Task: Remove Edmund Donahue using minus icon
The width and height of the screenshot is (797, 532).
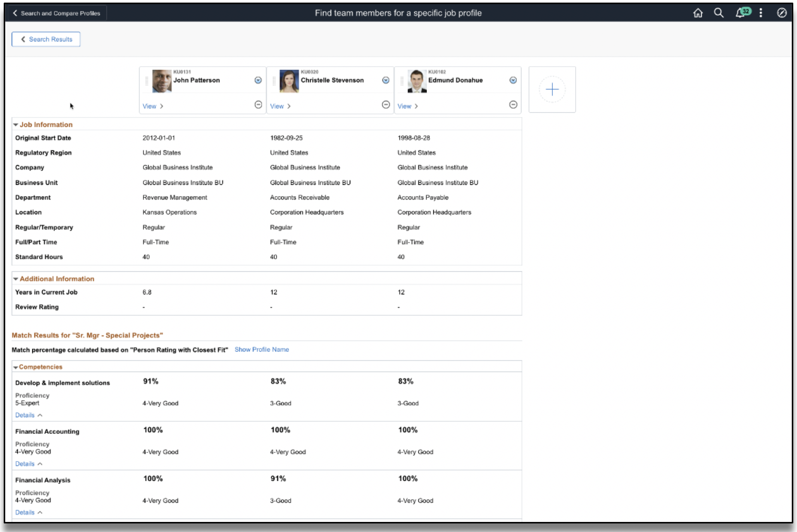Action: [x=513, y=105]
